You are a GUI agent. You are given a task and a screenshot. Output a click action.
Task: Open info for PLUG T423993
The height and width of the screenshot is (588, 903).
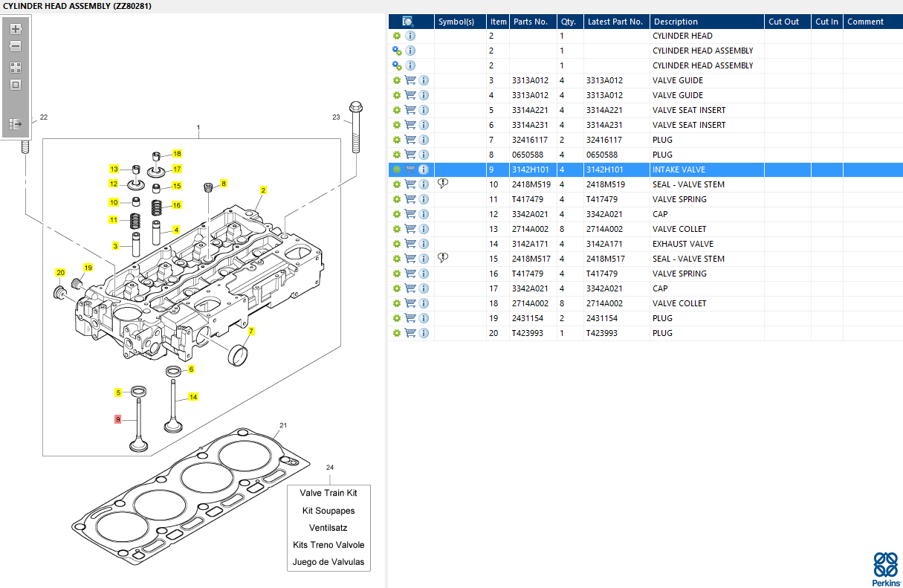(x=424, y=333)
